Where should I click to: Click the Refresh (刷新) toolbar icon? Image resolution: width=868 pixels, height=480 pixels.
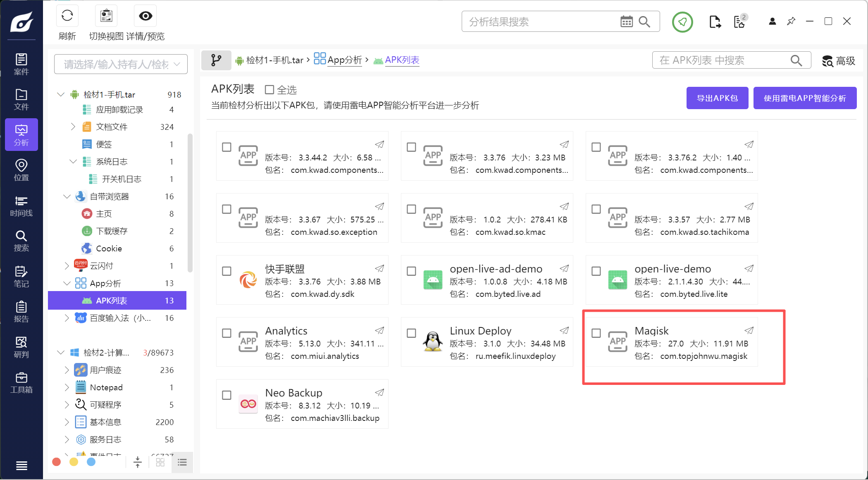tap(67, 16)
